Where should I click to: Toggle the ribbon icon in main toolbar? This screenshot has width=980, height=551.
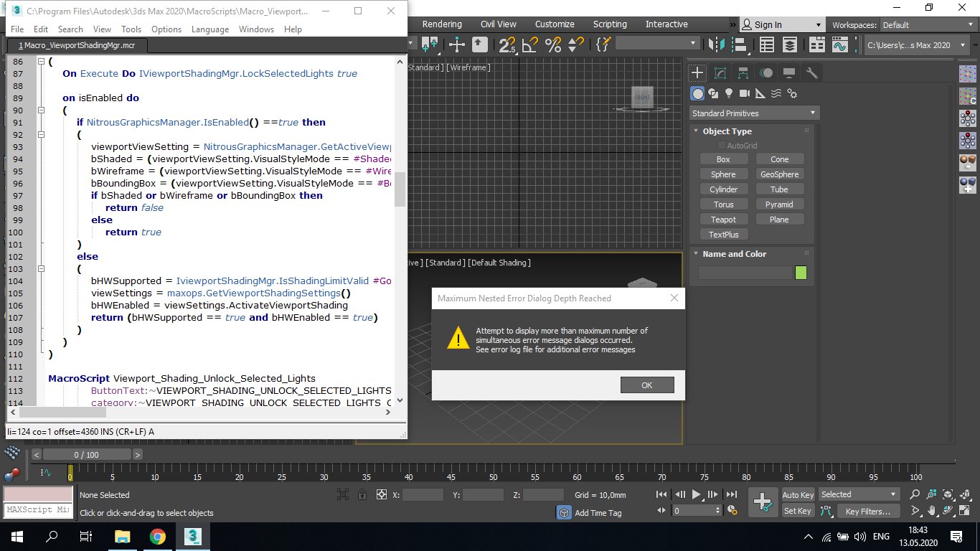tap(816, 45)
